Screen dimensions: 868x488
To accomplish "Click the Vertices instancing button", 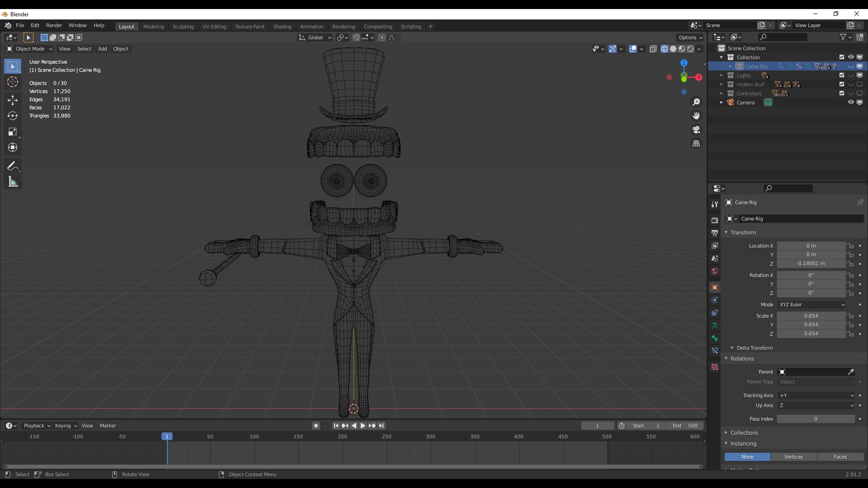I will point(794,457).
